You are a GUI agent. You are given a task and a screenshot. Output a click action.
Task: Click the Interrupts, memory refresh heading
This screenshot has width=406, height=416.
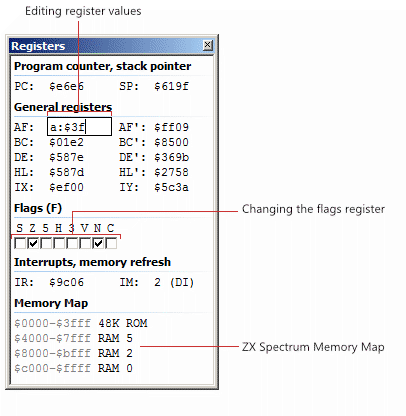click(92, 262)
